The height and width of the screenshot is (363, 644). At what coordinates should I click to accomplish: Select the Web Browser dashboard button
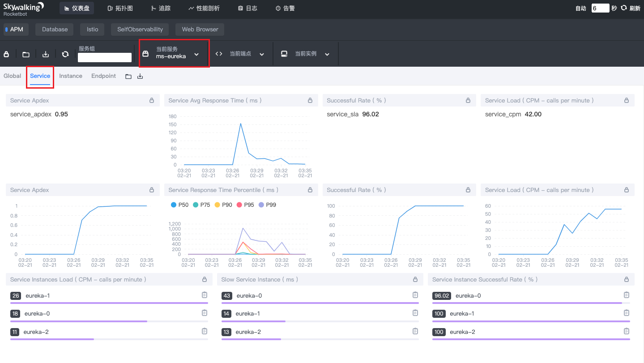(200, 30)
